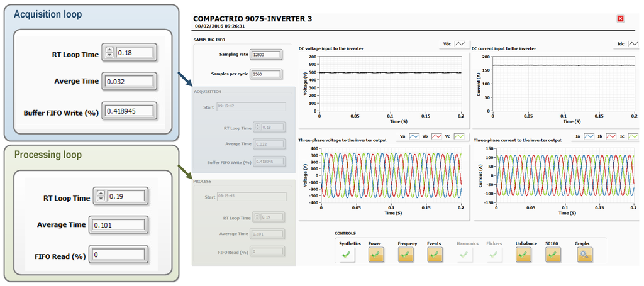
Task: Toggle the Frequeny control button
Action: click(x=406, y=255)
